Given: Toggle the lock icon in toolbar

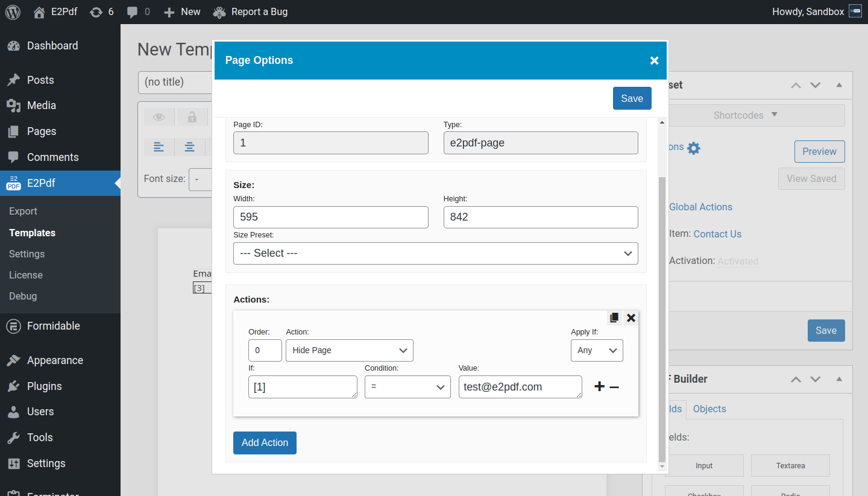Looking at the screenshot, I should tap(192, 117).
